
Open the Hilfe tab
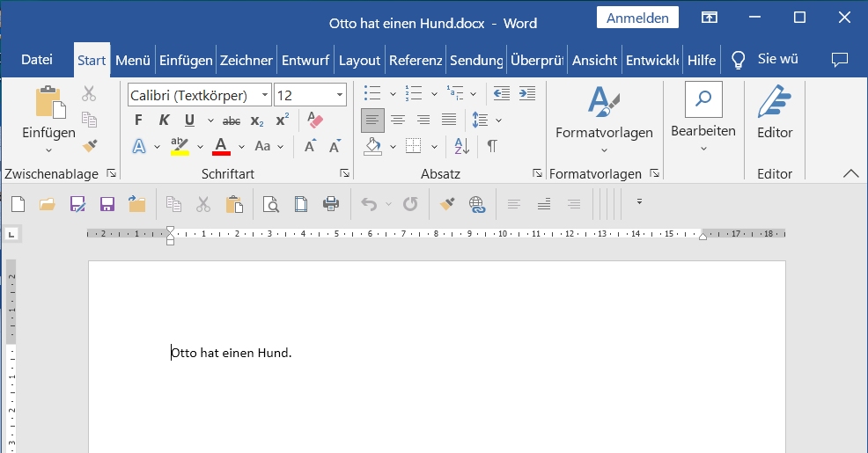[702, 61]
